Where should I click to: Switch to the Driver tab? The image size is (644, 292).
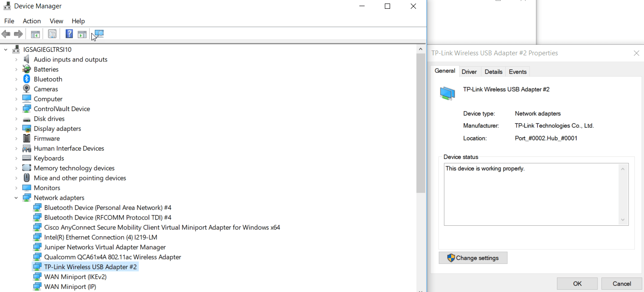469,72
